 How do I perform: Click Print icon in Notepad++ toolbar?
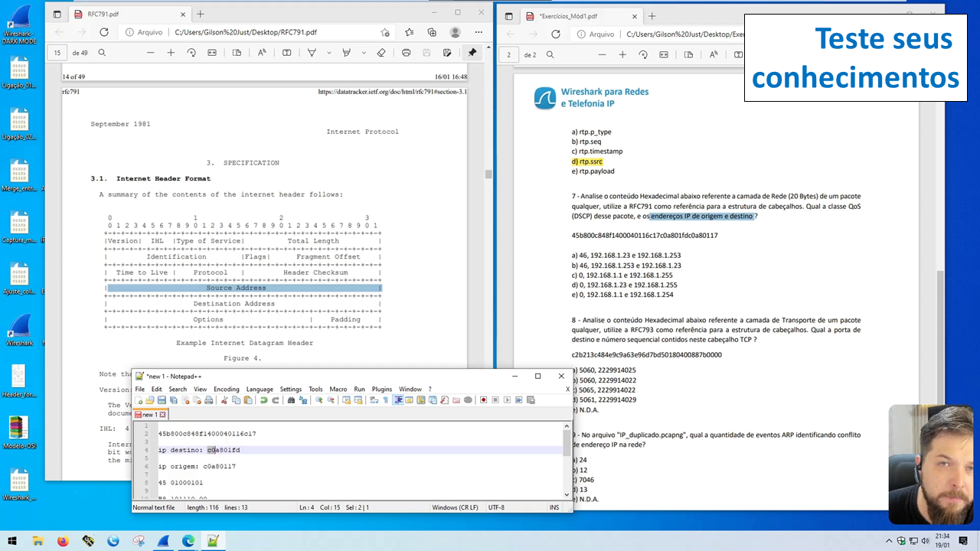208,399
